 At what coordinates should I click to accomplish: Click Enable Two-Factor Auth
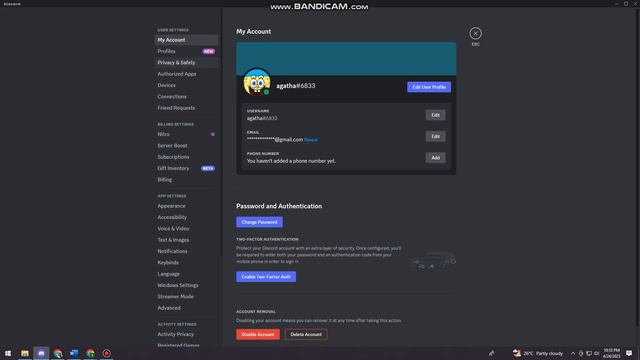pos(266,277)
